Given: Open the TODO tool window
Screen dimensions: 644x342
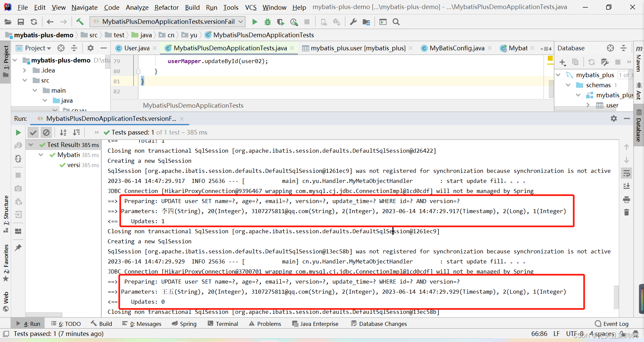Looking at the screenshot, I should click(66, 324).
